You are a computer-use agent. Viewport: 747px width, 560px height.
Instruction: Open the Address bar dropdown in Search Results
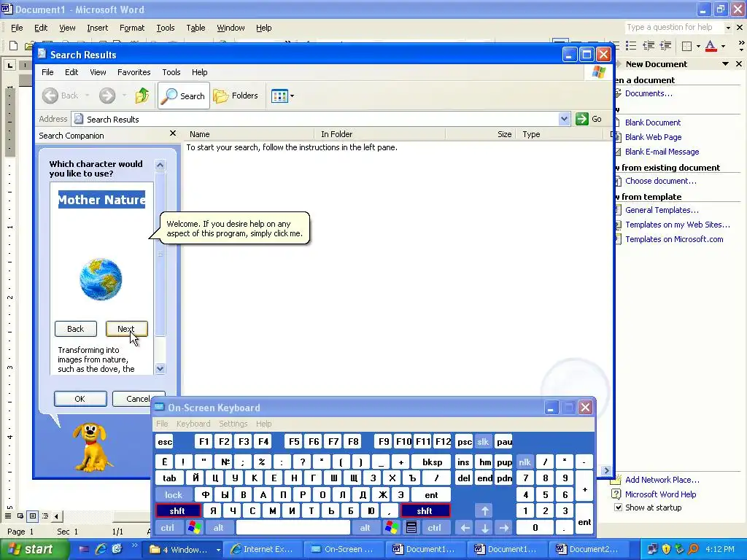[x=564, y=119]
